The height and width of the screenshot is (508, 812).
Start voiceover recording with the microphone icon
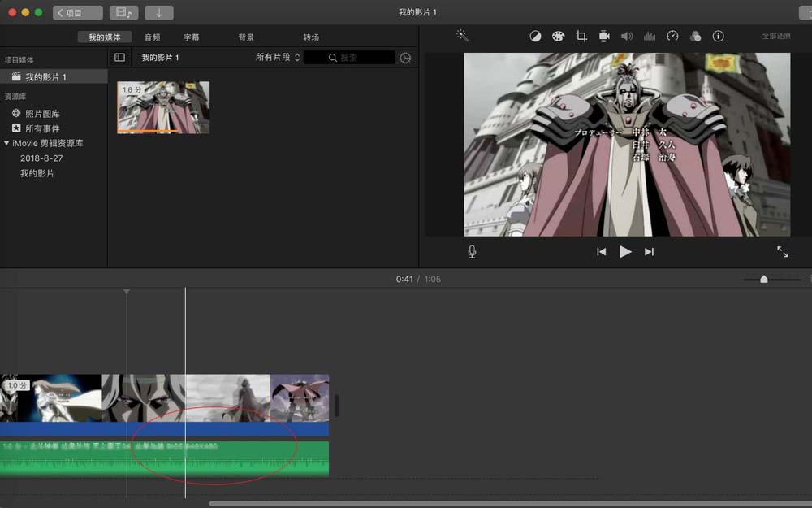[x=472, y=251]
